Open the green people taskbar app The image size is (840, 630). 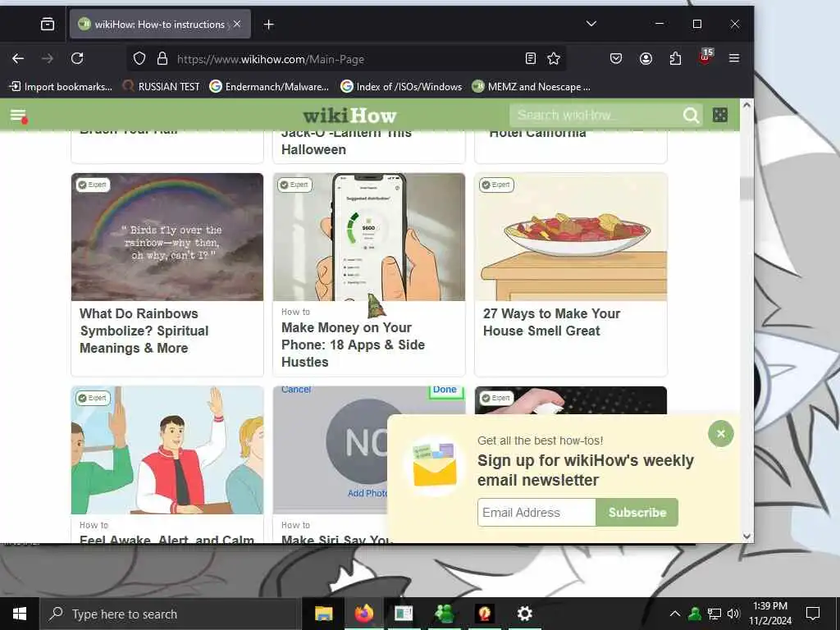[444, 614]
